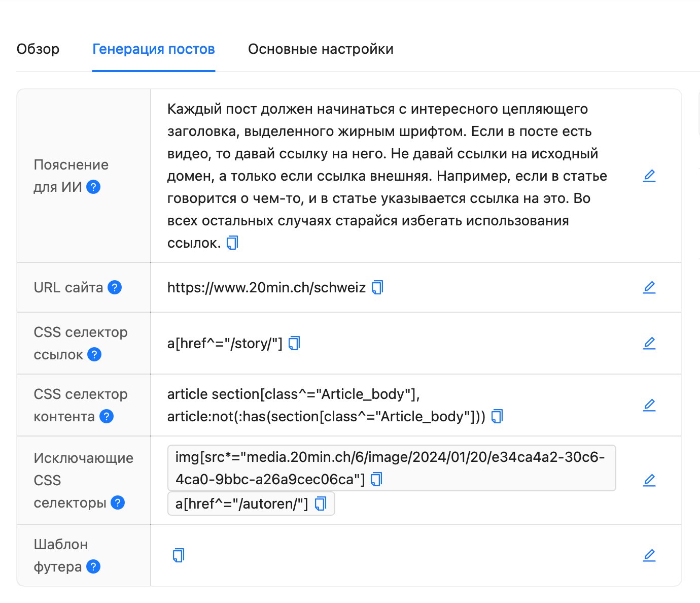The image size is (700, 603).
Task: Copy the links CSS selector
Action: (x=294, y=344)
